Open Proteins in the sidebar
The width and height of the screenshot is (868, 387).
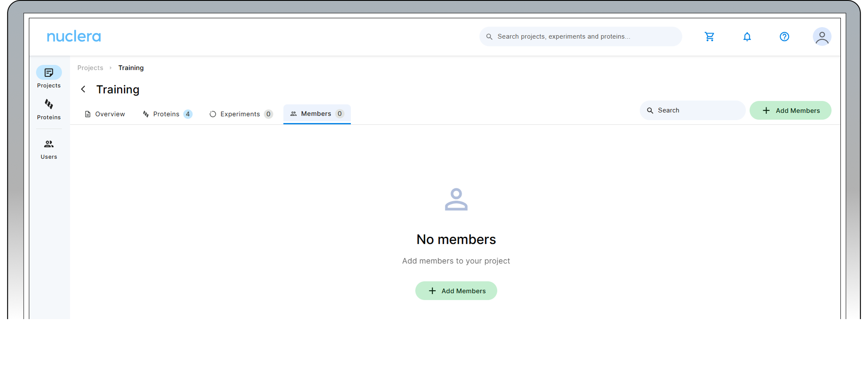tap(49, 109)
